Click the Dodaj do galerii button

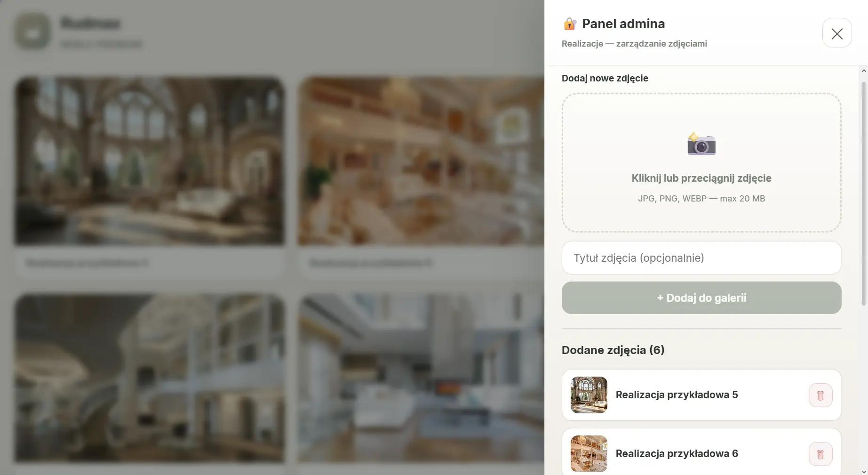[x=701, y=298]
